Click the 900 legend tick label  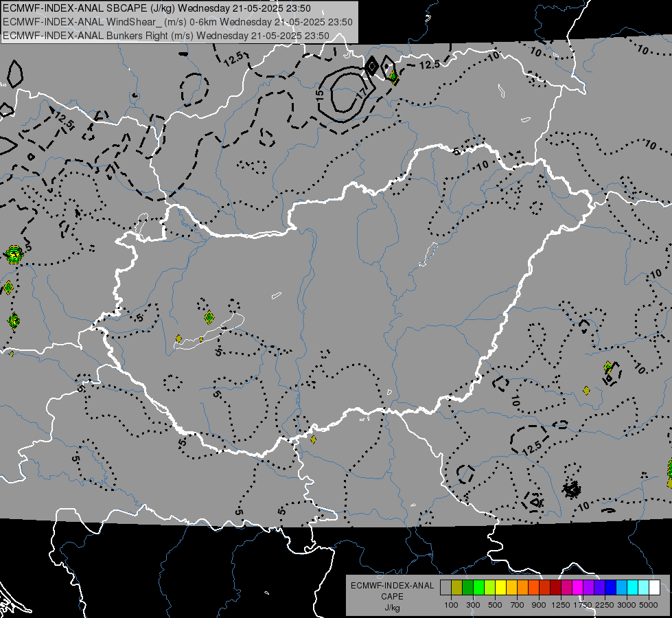pyautogui.click(x=539, y=605)
